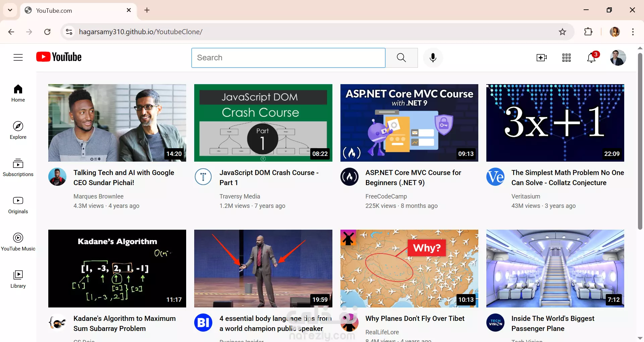Open Tech Vision channel avatar
The width and height of the screenshot is (644, 342).
(495, 323)
